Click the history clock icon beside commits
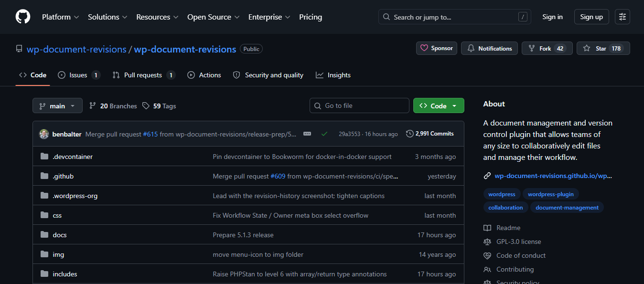Viewport: 644px width, 284px height. [x=410, y=134]
